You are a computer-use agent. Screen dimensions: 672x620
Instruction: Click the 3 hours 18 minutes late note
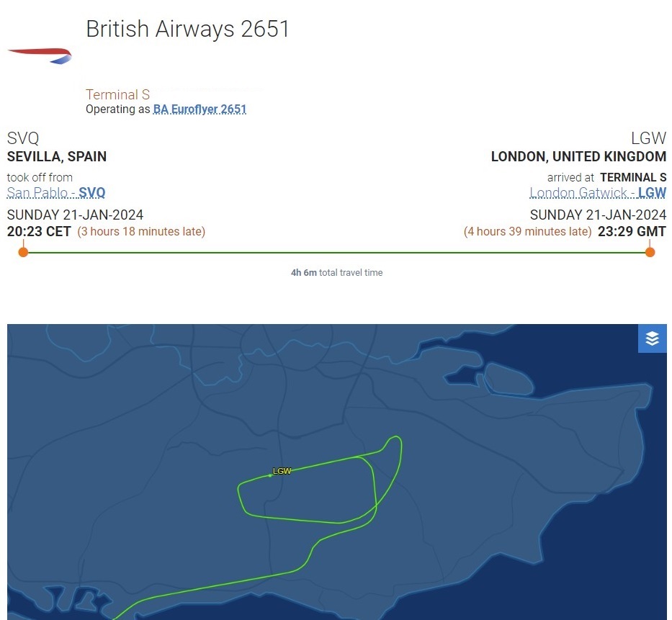pos(141,231)
